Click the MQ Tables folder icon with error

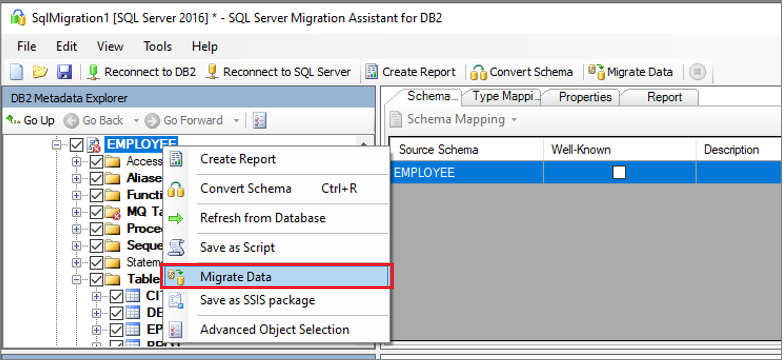tap(114, 212)
